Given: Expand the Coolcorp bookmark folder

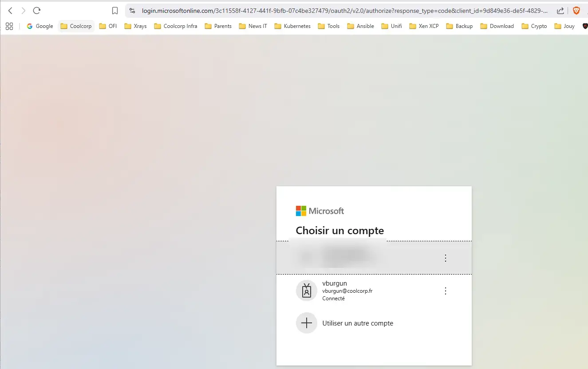Looking at the screenshot, I should [76, 26].
